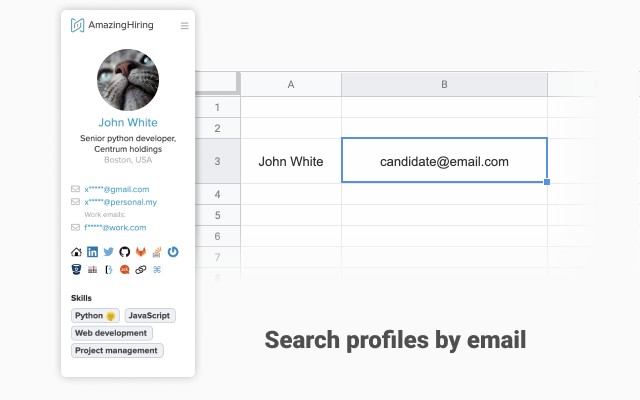Click John White's name link
The height and width of the screenshot is (400, 640).
[128, 123]
